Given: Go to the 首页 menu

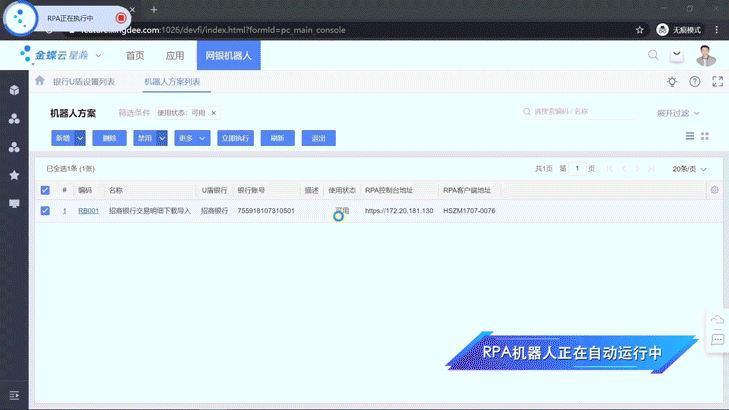Looking at the screenshot, I should click(135, 56).
